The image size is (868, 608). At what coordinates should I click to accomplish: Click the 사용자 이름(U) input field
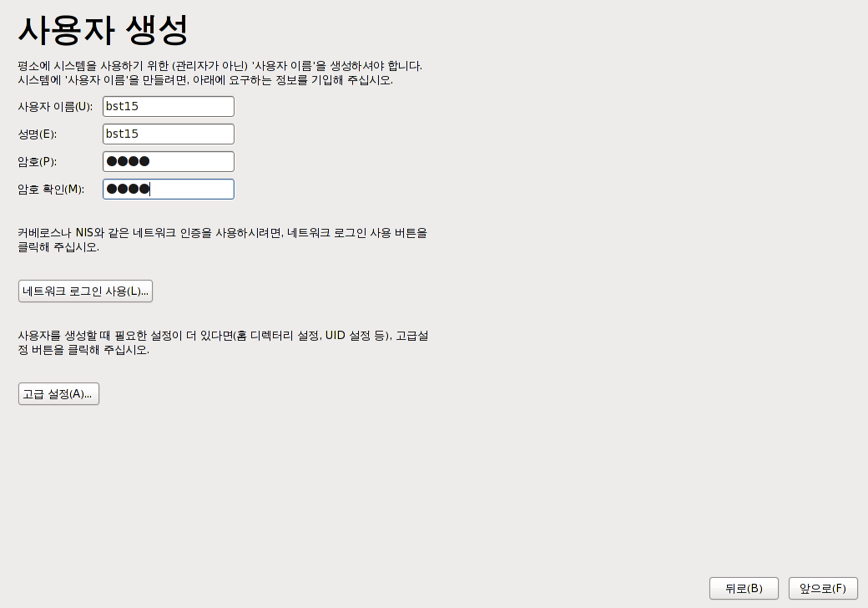pos(169,106)
